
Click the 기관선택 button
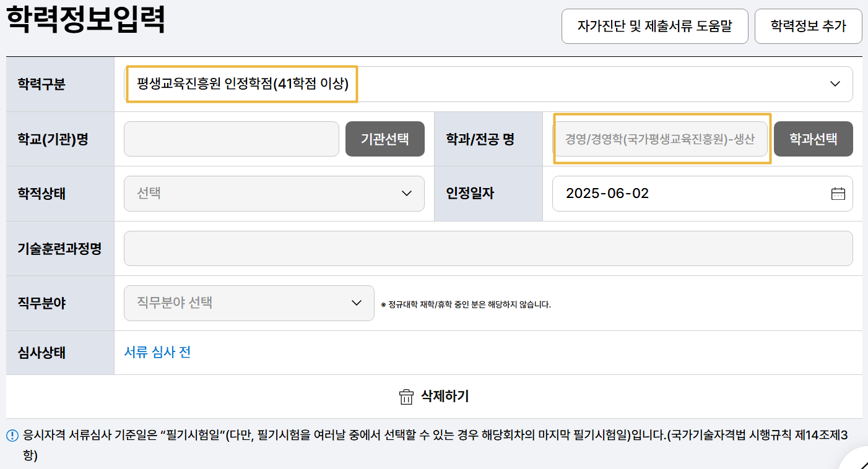385,139
